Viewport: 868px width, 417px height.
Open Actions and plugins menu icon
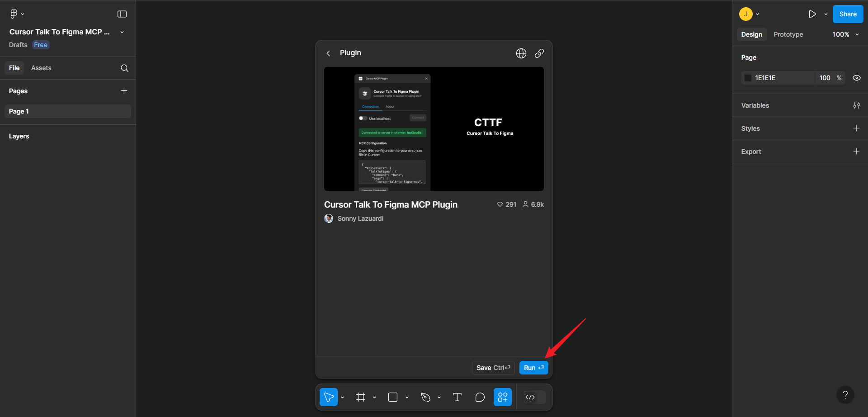503,397
